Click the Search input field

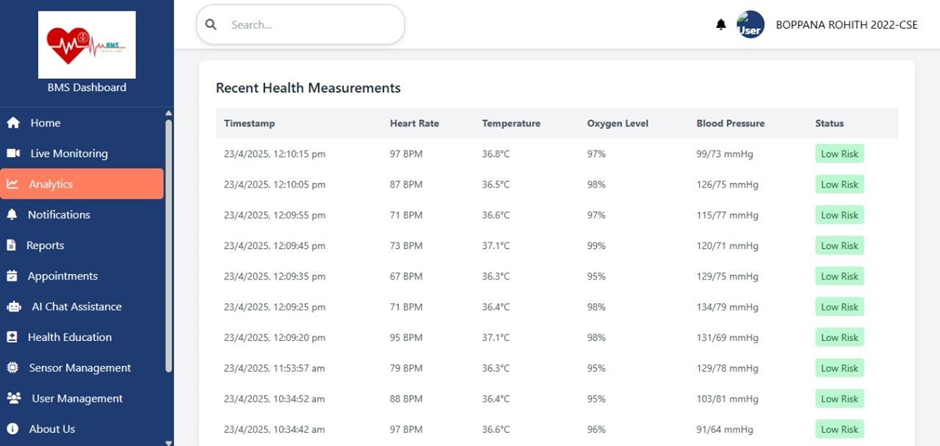[300, 25]
